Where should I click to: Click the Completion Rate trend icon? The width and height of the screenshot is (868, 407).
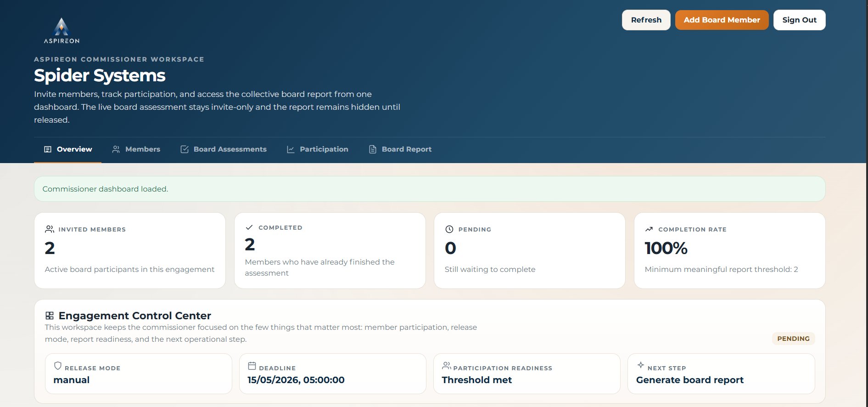tap(649, 229)
